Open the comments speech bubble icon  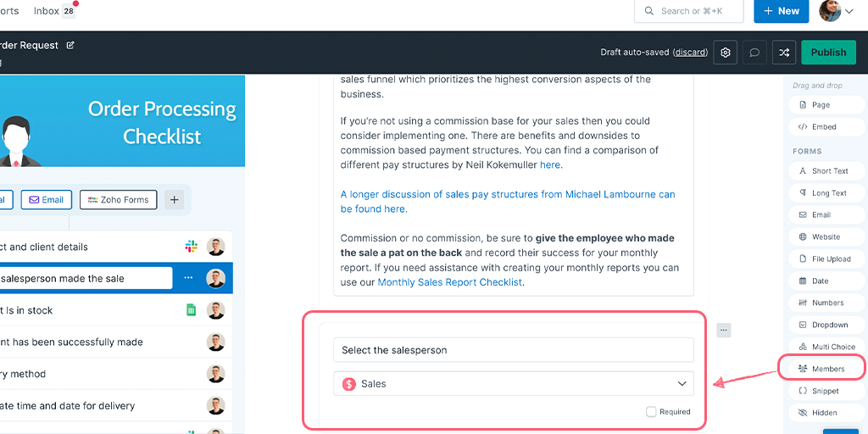coord(754,53)
